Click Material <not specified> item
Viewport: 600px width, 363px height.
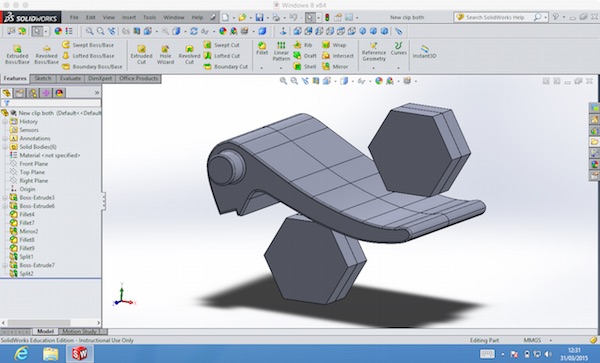(x=45, y=155)
